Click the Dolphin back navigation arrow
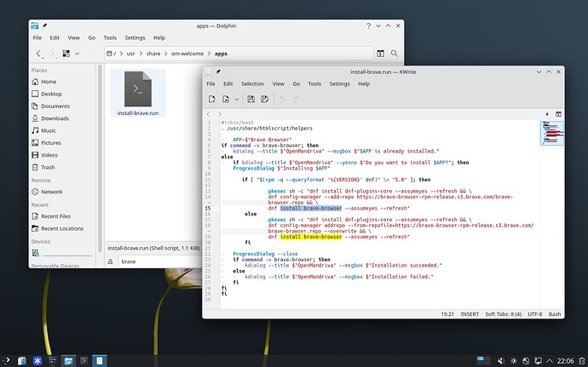 [x=38, y=54]
